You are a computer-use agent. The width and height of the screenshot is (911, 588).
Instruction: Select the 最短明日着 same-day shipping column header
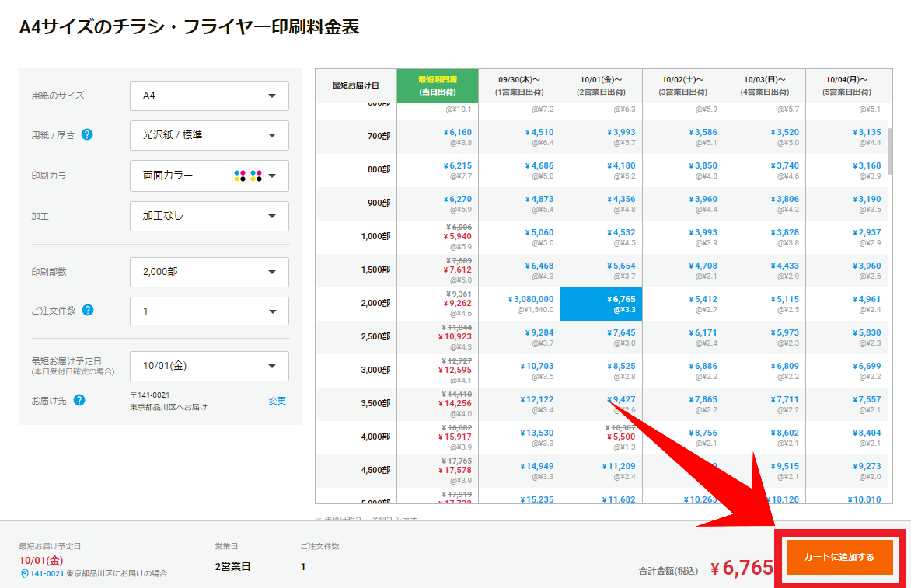pyautogui.click(x=438, y=85)
